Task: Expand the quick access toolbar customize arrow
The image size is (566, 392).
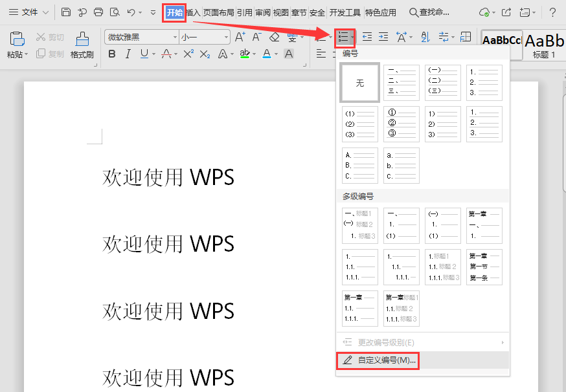Action: [153, 12]
